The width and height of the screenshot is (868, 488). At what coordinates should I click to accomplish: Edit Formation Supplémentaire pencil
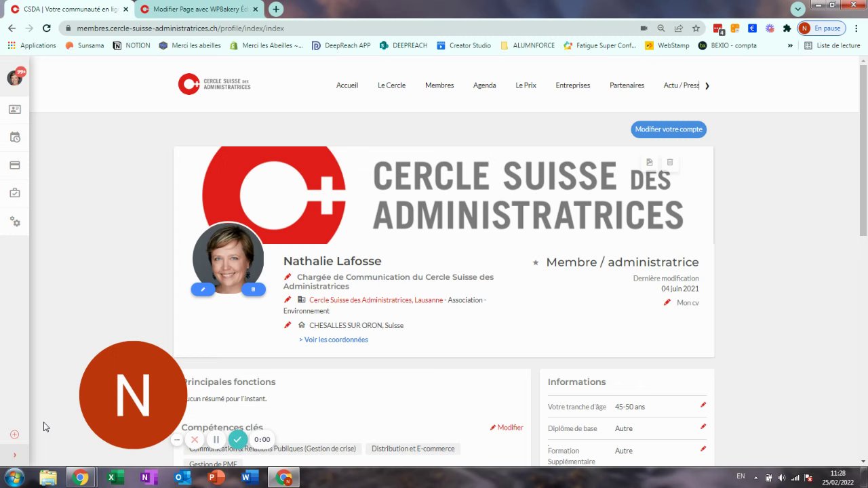tap(703, 448)
